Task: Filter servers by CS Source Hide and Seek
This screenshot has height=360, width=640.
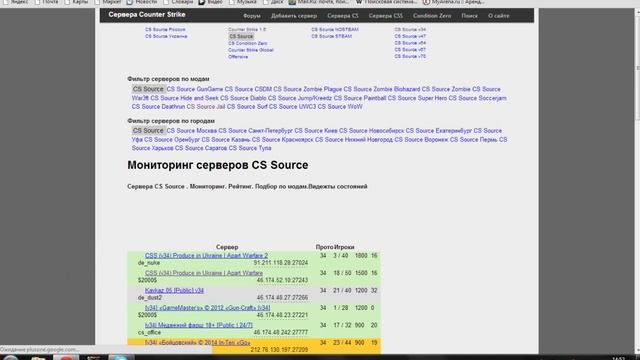Action: coord(184,98)
